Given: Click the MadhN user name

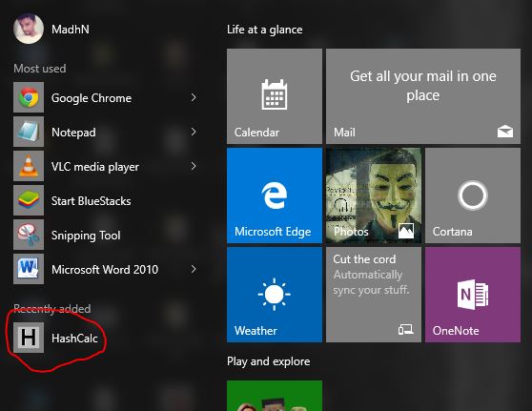Looking at the screenshot, I should click(71, 30).
